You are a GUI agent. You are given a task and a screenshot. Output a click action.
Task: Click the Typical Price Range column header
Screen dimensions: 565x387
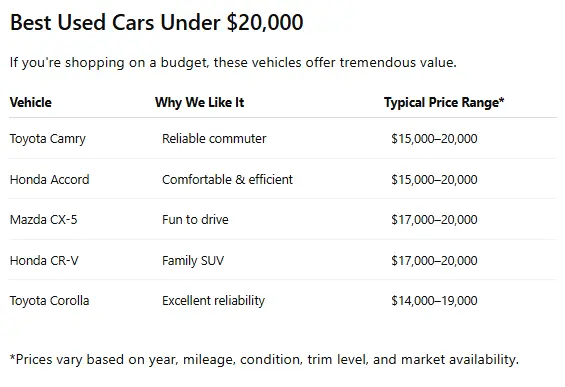(444, 102)
